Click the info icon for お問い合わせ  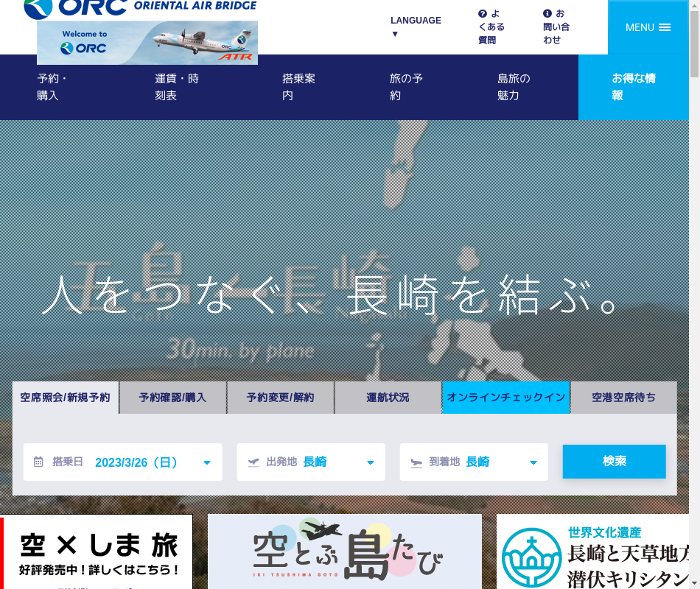coord(547,14)
